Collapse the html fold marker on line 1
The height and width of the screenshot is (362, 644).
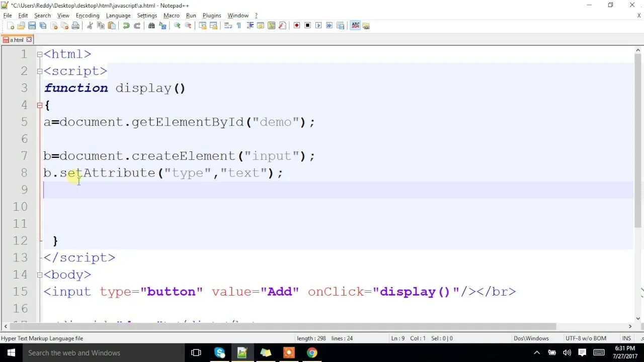coord(40,54)
